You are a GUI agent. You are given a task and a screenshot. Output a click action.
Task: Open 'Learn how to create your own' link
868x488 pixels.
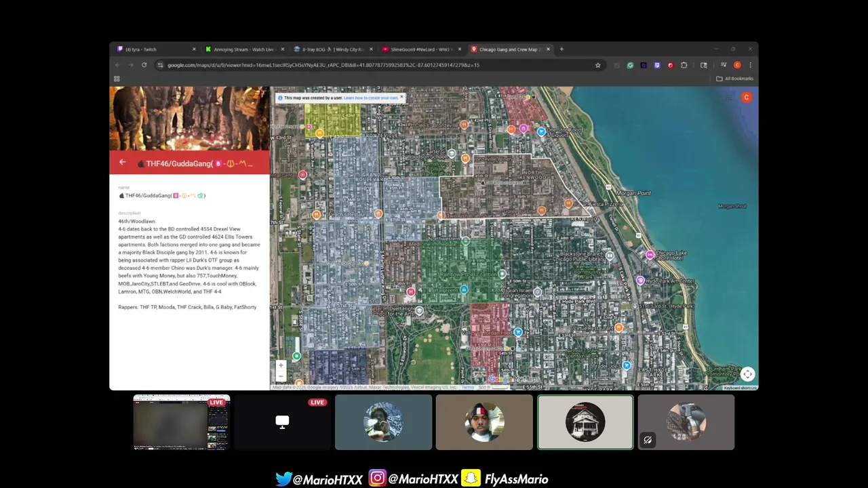(x=371, y=98)
